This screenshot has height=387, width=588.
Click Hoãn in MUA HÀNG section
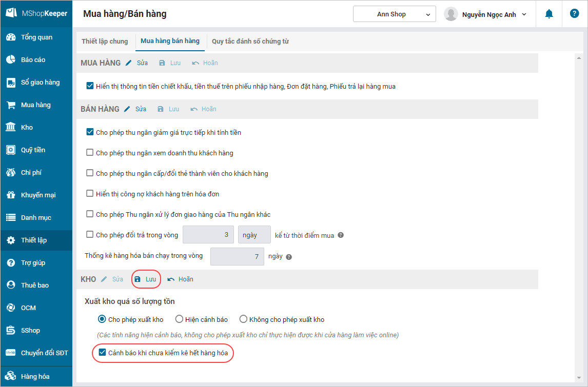tap(210, 63)
